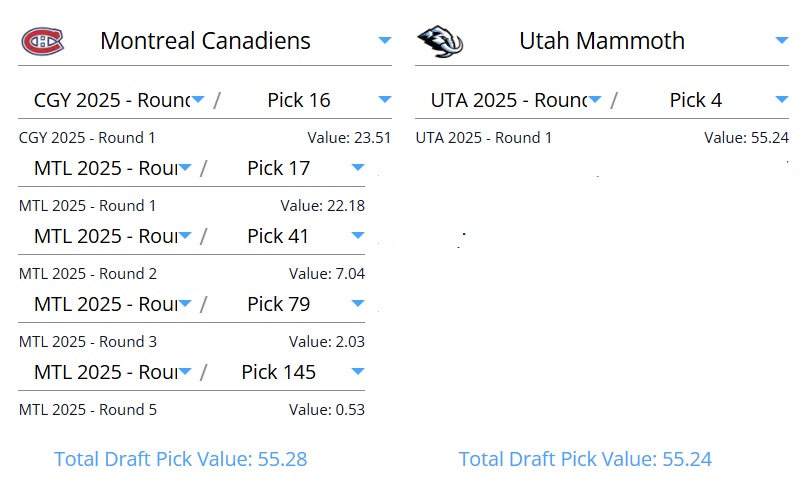The image size is (808, 490).
Task: Click the Montreal Canadiens team logo
Action: 42,41
